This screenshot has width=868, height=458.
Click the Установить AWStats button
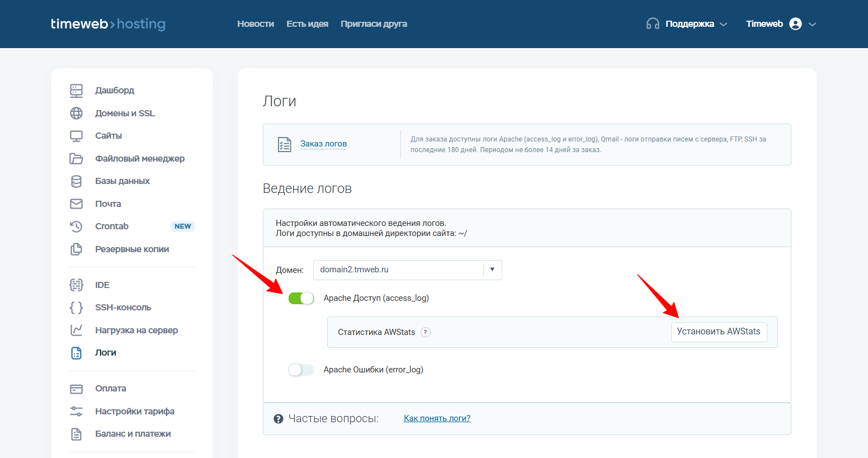tap(718, 332)
